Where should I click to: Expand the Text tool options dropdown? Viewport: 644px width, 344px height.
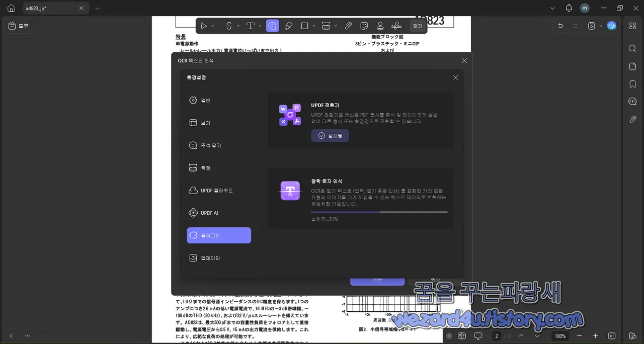260,26
